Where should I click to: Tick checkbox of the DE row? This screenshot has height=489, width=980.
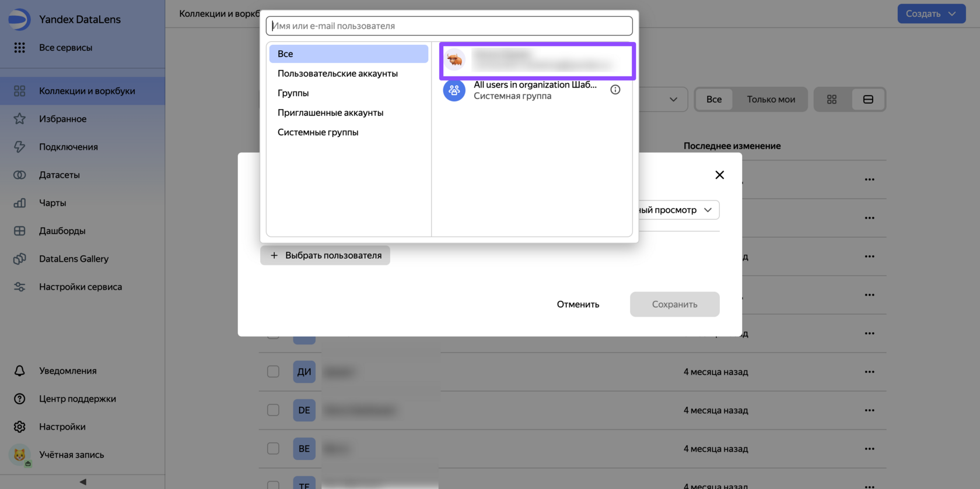[273, 410]
